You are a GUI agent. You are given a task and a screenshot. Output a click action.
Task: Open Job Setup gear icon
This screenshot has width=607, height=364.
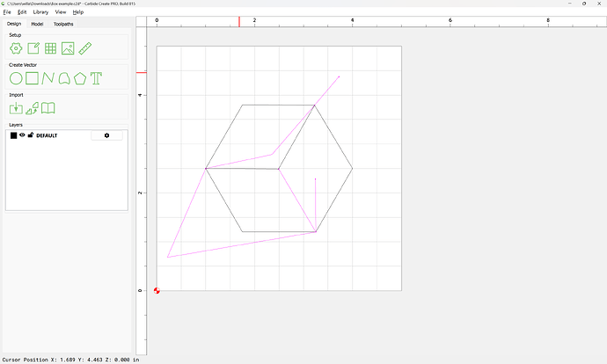(x=16, y=48)
